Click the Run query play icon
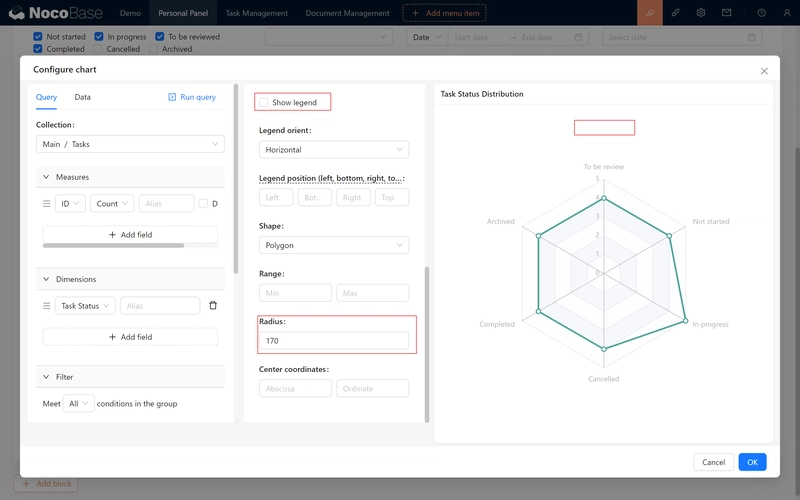 click(x=172, y=97)
